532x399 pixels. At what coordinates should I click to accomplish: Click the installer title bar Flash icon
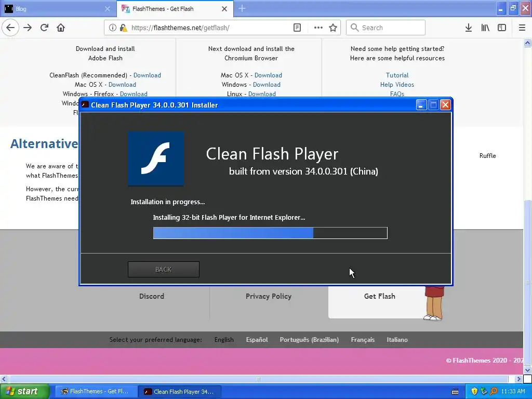click(85, 105)
